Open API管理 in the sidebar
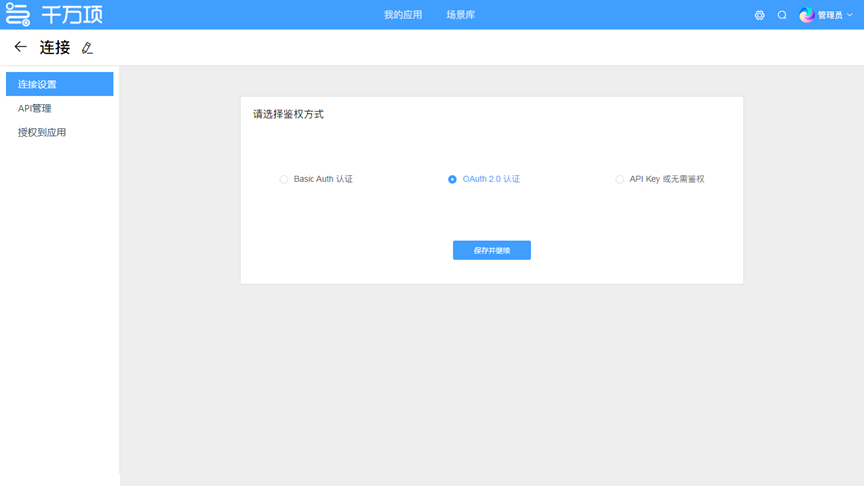 [35, 108]
